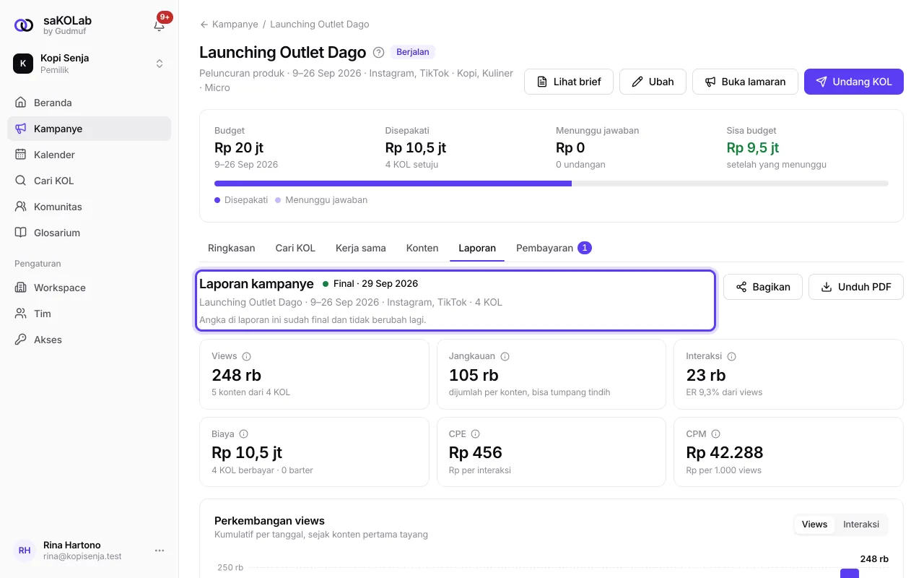The width and height of the screenshot is (924, 578).
Task: Click the Berjalan status badge
Action: point(413,52)
